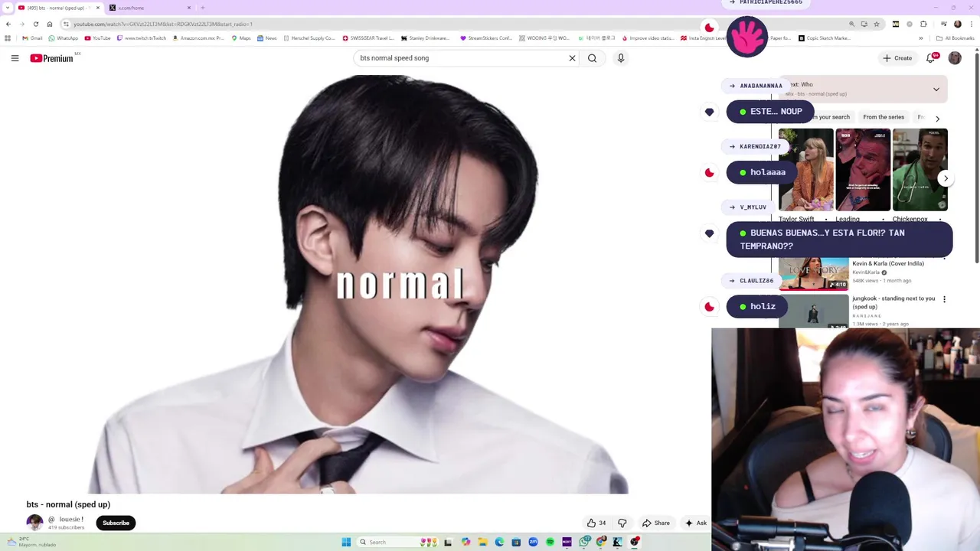
Task: Open the apps grid shortcut
Action: 8,38
